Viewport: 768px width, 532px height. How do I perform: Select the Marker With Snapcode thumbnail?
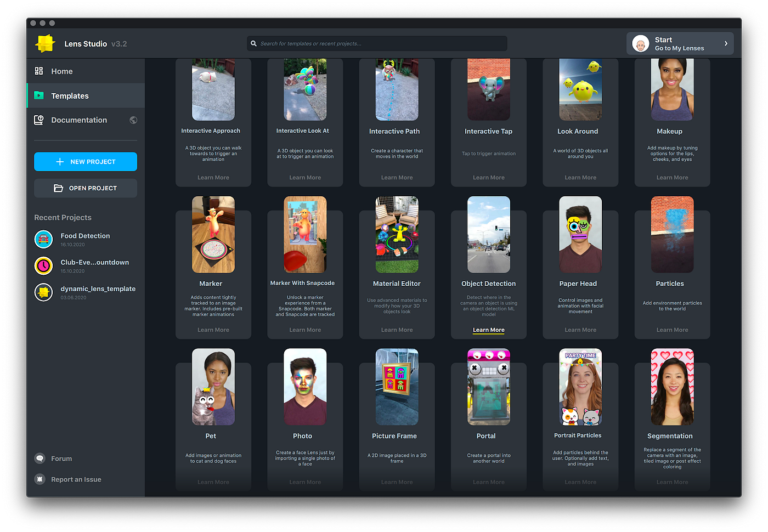point(305,235)
